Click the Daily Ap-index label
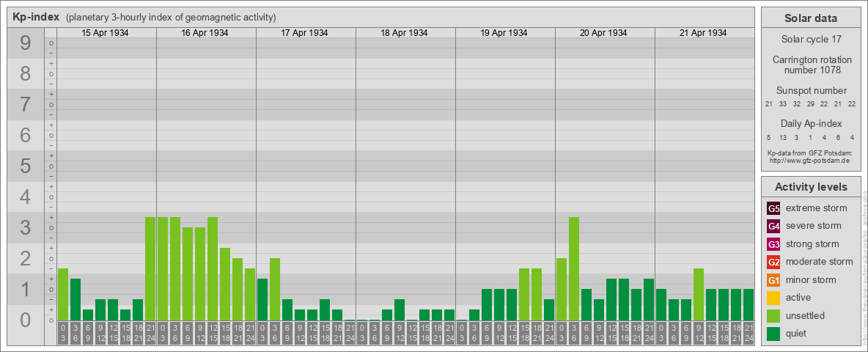The width and height of the screenshot is (868, 352). click(812, 123)
